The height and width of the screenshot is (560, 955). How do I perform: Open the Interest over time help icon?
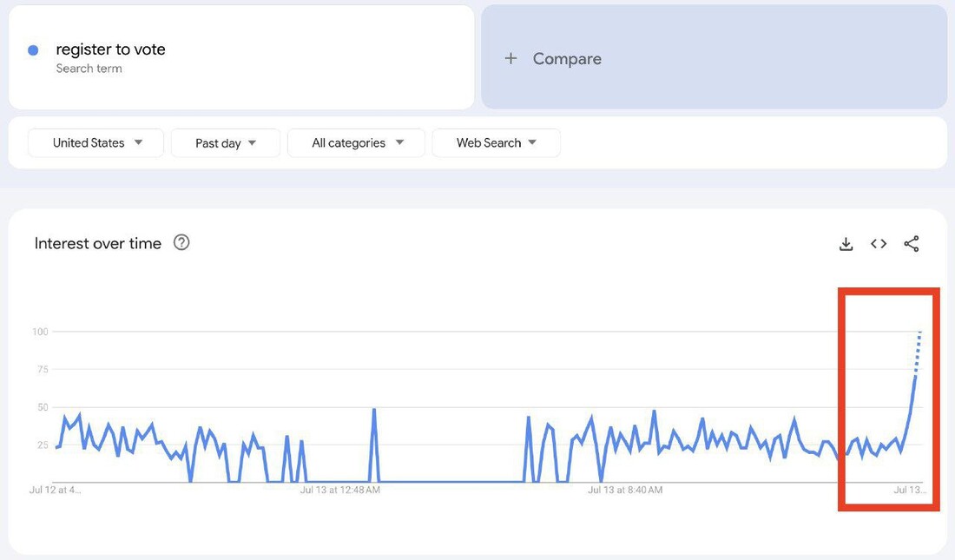click(181, 243)
